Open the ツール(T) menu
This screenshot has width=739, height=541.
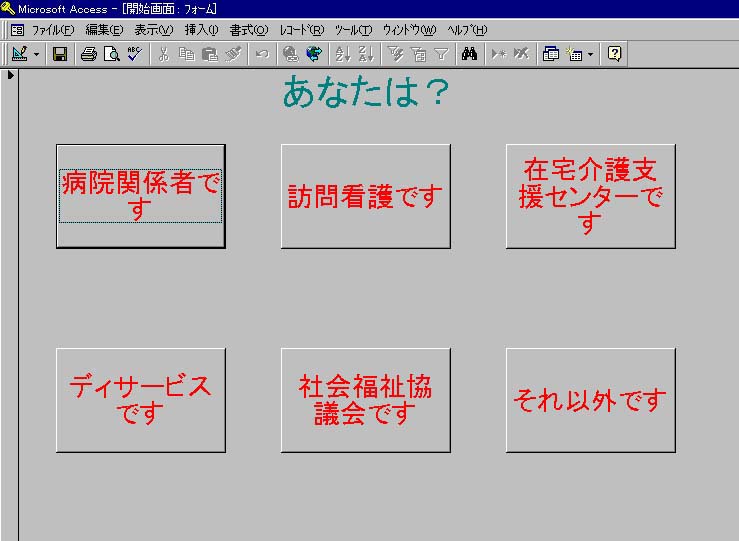coord(353,30)
